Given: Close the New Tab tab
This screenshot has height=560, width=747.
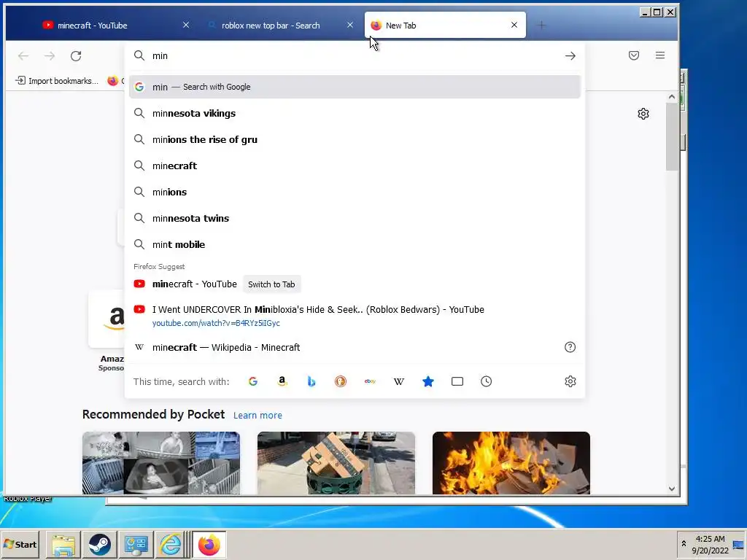Looking at the screenshot, I should pyautogui.click(x=514, y=25).
